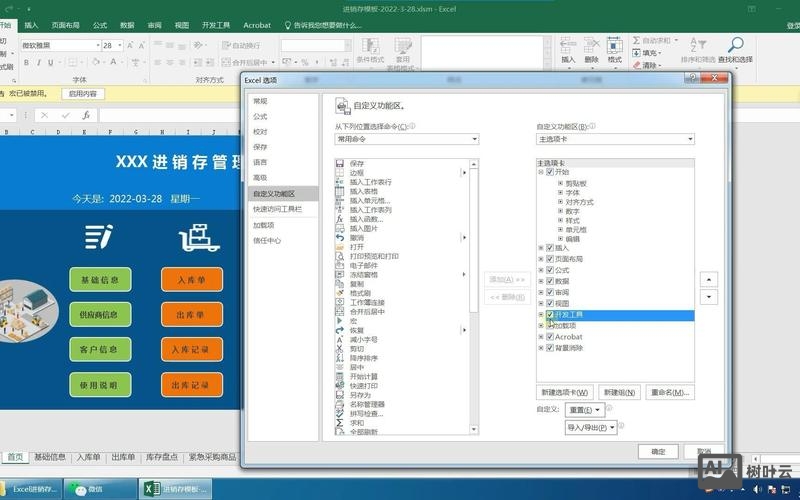Select the 插入函数 fx command icon

pyautogui.click(x=340, y=219)
